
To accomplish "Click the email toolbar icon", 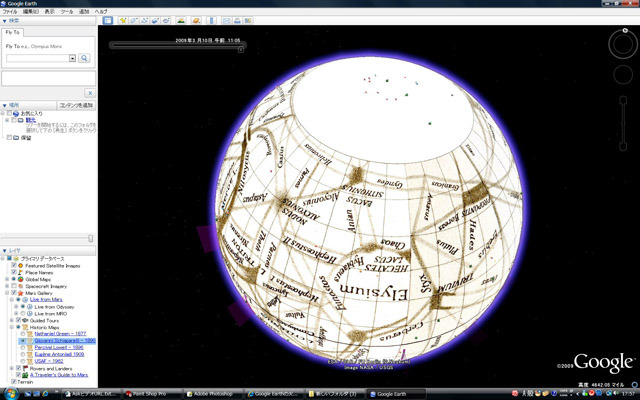I will tap(226, 20).
